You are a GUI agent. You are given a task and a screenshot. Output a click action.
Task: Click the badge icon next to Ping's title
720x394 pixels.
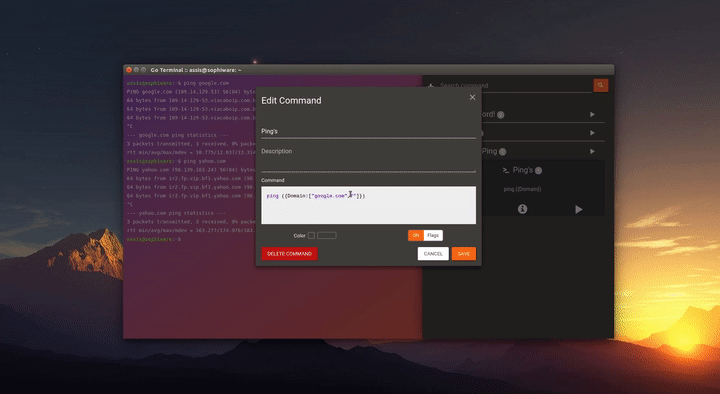pyautogui.click(x=539, y=170)
